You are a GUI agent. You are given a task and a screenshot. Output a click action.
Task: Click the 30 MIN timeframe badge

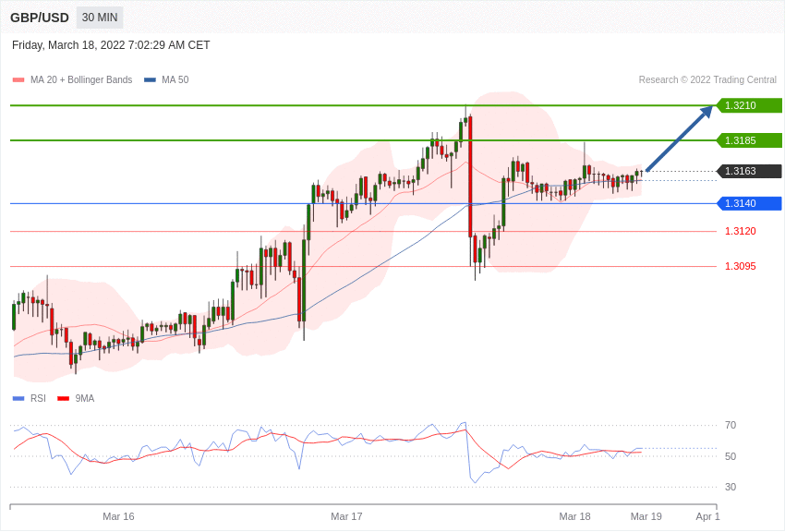[100, 18]
